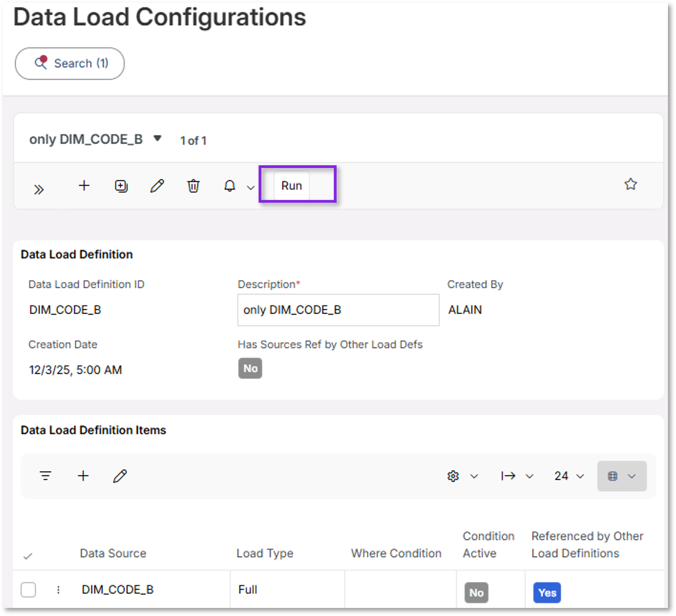Click Referenced by Other Load Definitions header
This screenshot has width=676, height=616.
coord(587,545)
